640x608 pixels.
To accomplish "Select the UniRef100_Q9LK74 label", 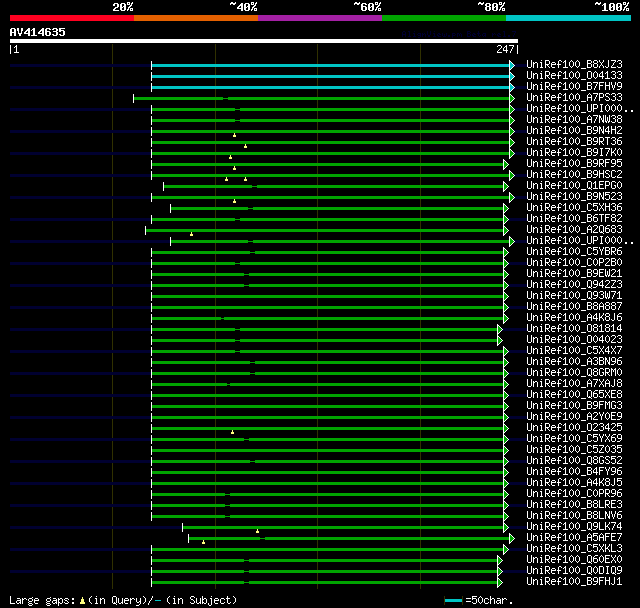I will [x=574, y=527].
